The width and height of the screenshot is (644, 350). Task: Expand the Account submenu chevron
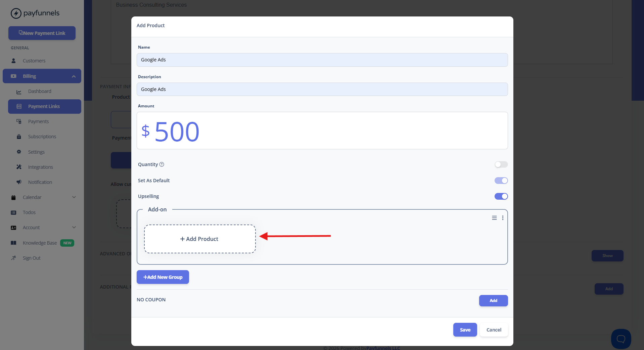click(x=74, y=228)
